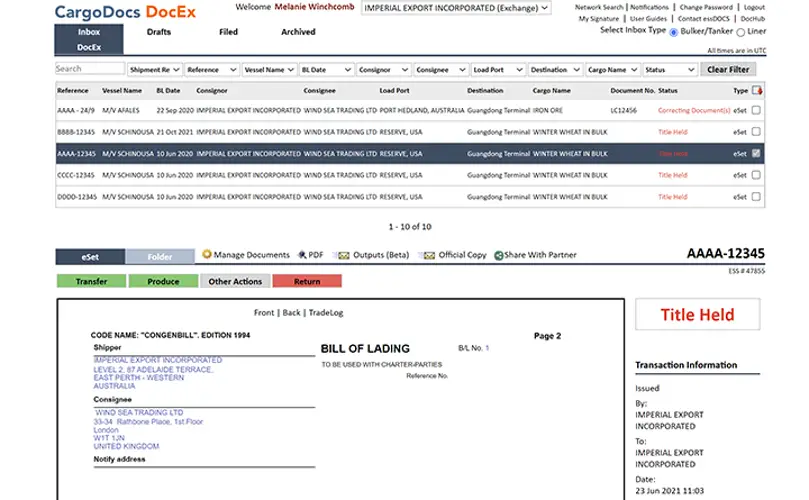The image size is (809, 500).
Task: Click the 'M/V AFALES' vessel cell
Action: point(121,110)
